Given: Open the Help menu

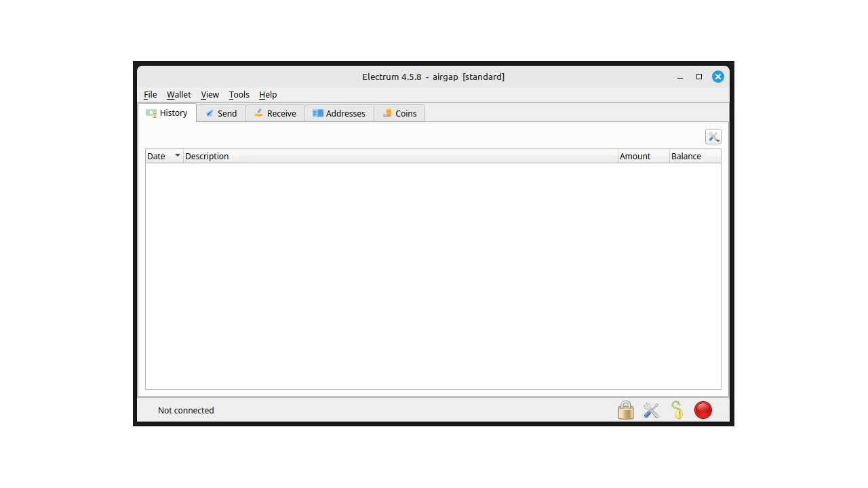Looking at the screenshot, I should [x=268, y=95].
